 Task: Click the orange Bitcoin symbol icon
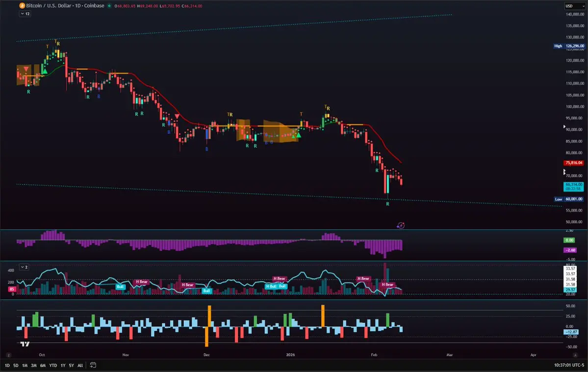coord(22,5)
